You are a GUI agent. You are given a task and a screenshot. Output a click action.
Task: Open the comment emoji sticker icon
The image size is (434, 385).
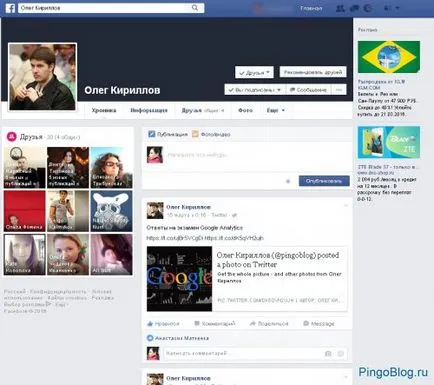[x=340, y=353]
